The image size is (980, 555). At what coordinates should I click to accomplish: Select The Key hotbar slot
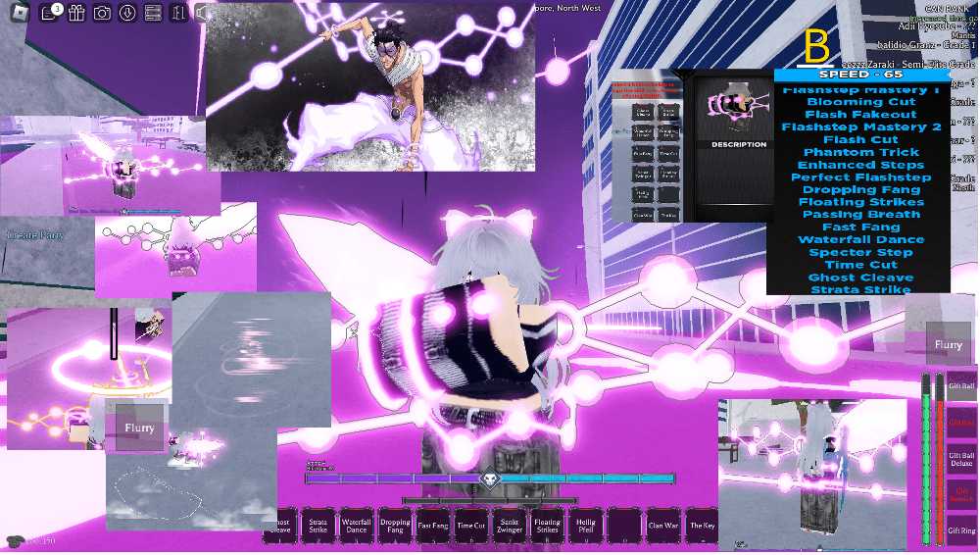pos(702,526)
